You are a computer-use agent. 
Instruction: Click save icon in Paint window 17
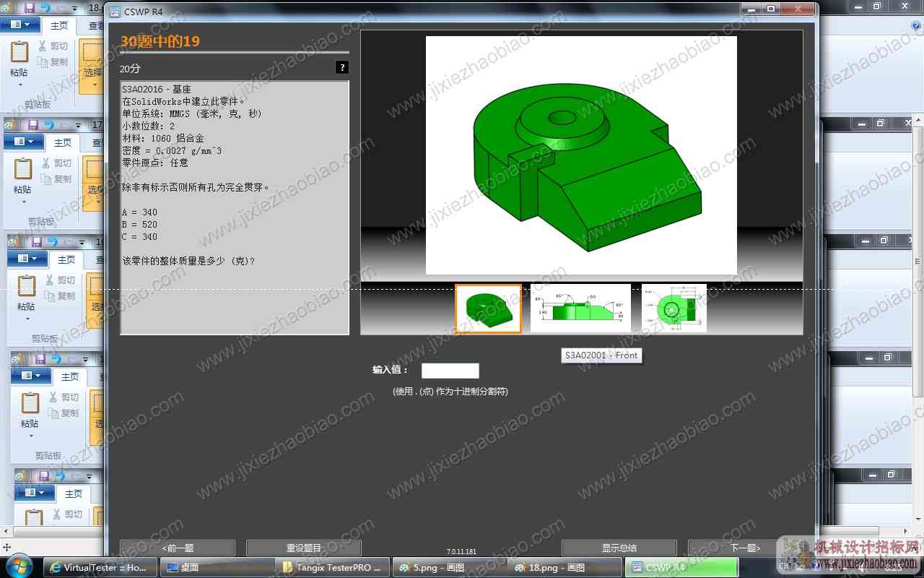(32, 125)
